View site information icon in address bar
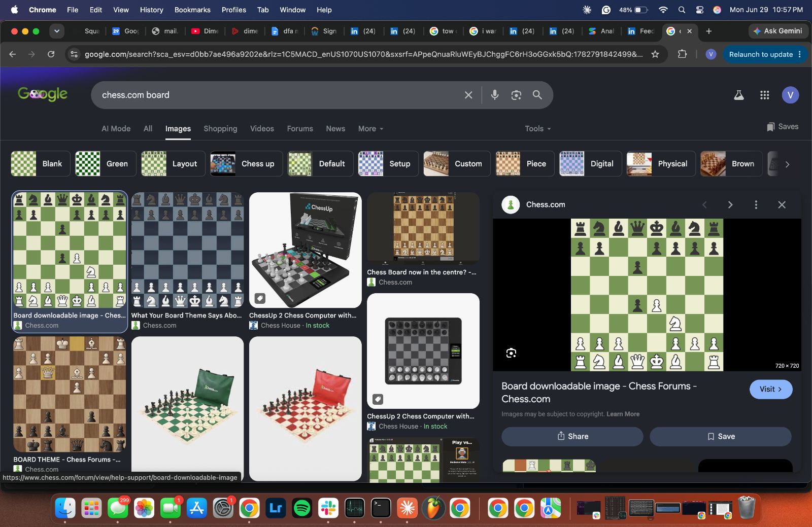812x527 pixels. click(x=74, y=54)
